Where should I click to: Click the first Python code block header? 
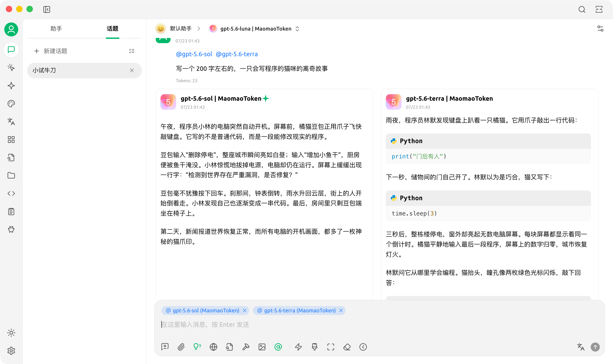coord(488,141)
